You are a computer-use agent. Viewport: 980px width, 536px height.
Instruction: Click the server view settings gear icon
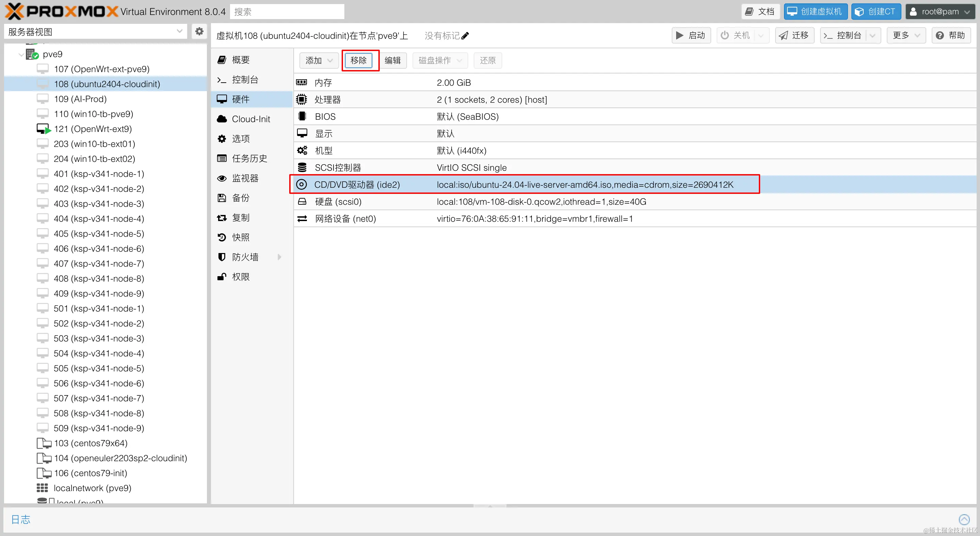pos(199,32)
